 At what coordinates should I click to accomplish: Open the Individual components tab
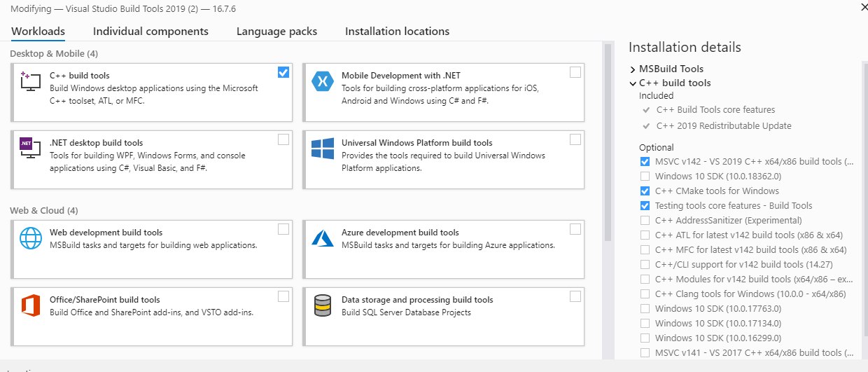pos(150,32)
